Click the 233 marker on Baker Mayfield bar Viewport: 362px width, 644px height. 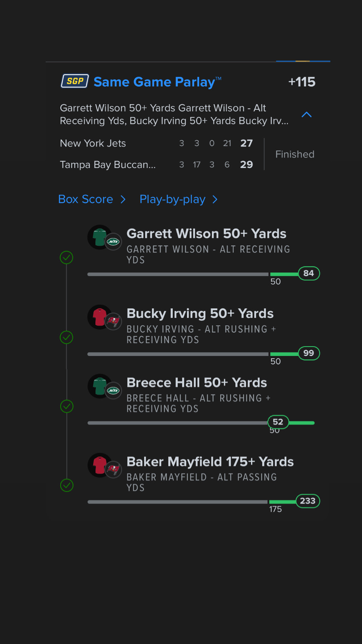tap(308, 501)
